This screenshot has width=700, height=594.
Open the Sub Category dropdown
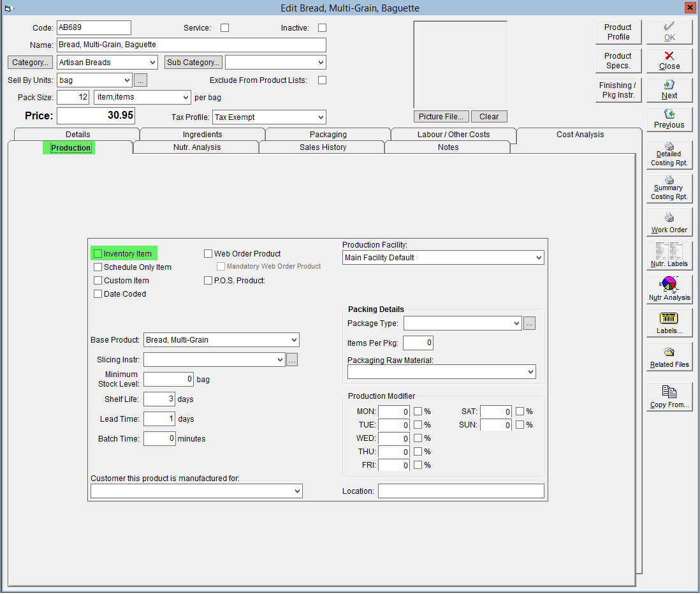tap(321, 63)
